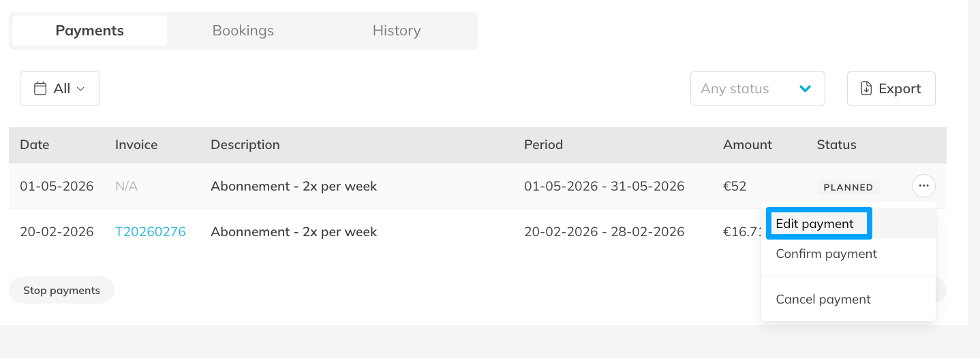Select Confirm payment in the context menu
The height and width of the screenshot is (358, 980).
coord(826,254)
